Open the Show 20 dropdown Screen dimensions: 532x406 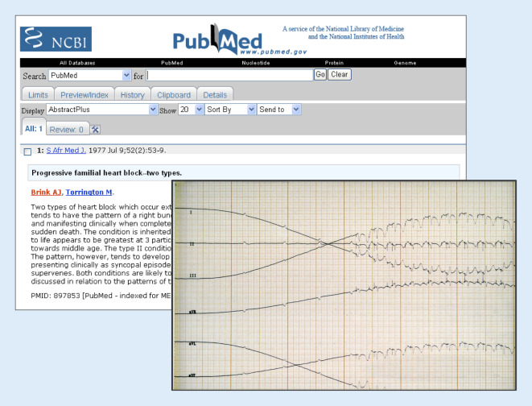pyautogui.click(x=191, y=110)
